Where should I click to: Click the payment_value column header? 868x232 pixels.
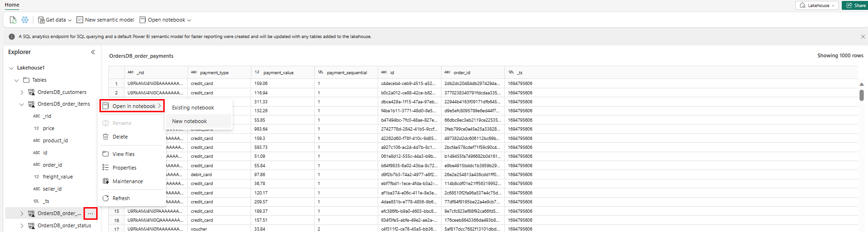tap(282, 72)
